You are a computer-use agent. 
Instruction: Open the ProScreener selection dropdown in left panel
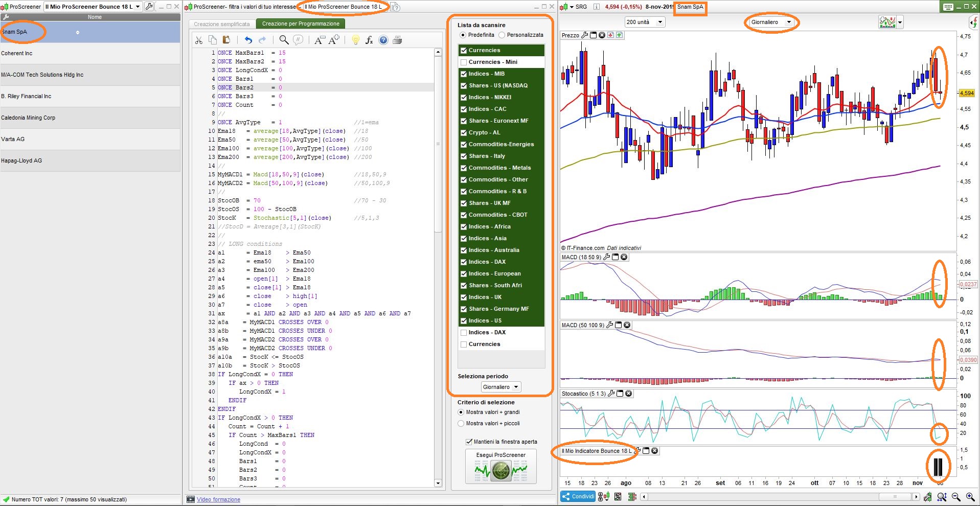93,7
